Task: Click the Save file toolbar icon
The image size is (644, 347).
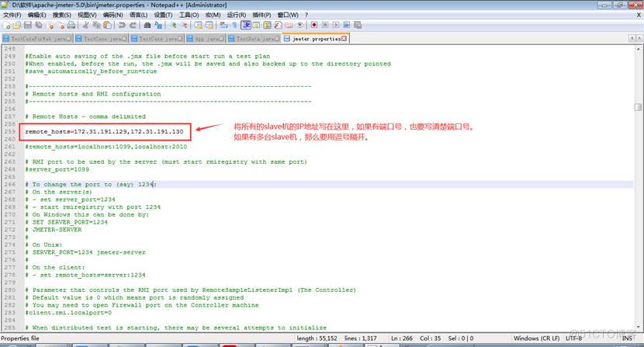Action: pyautogui.click(x=27, y=25)
